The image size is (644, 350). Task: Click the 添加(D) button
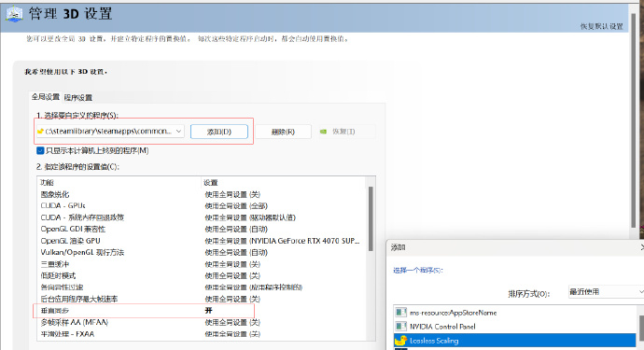(219, 132)
